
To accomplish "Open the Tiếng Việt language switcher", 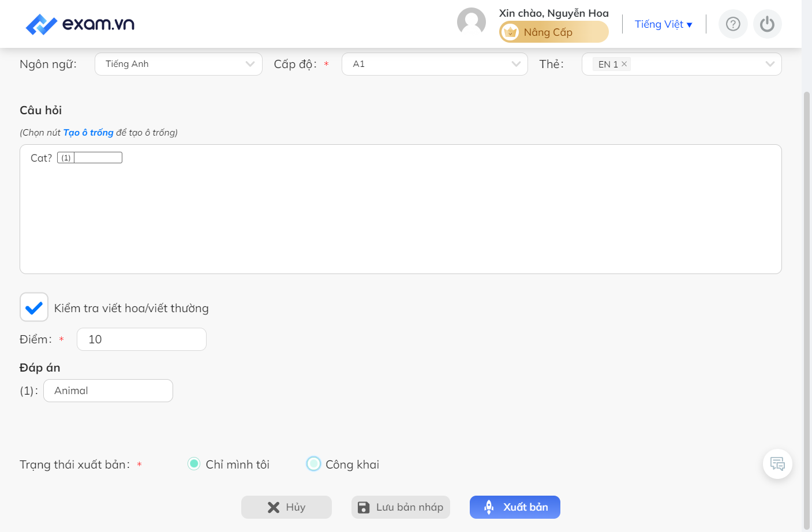I will 664,24.
